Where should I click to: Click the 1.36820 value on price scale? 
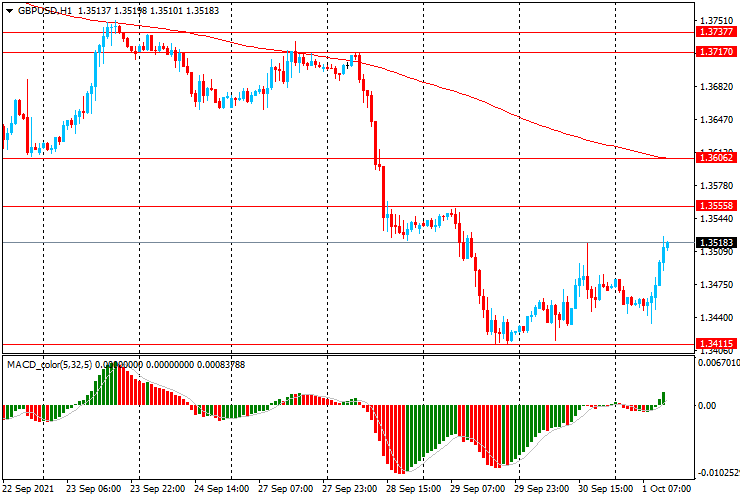(715, 87)
